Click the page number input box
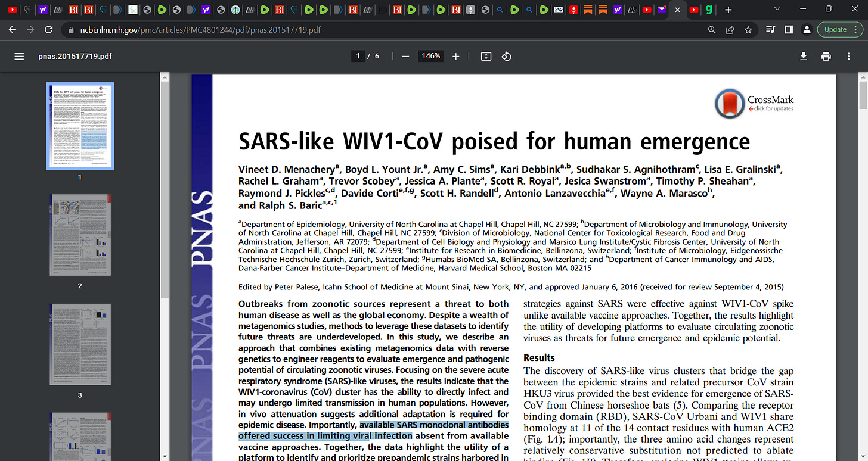Screen dimensions: 868x461 tap(358, 56)
